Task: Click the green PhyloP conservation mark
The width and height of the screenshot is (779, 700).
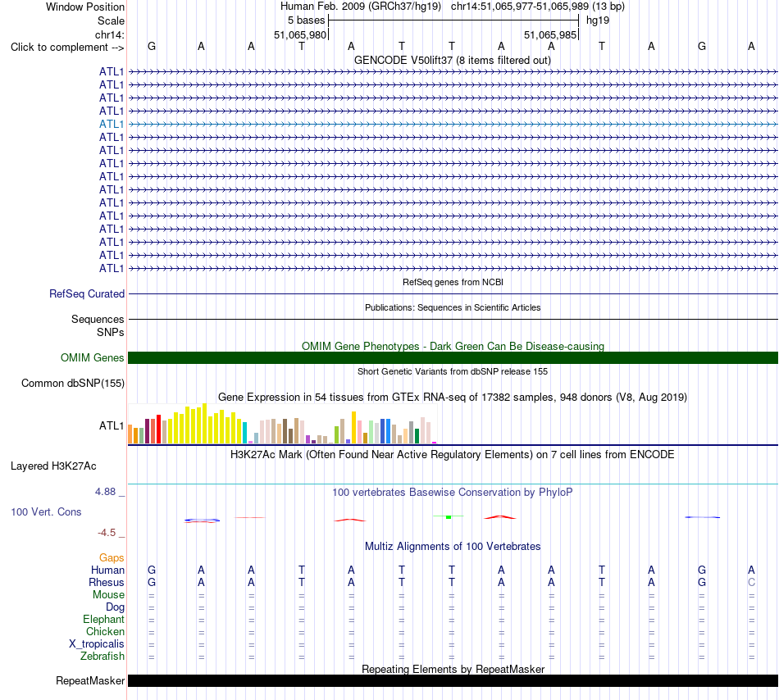Action: click(448, 517)
